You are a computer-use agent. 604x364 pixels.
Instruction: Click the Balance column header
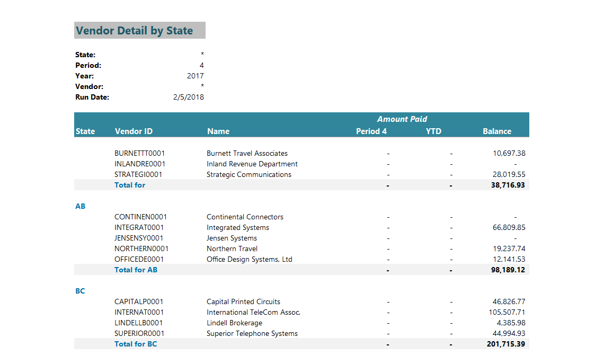pos(497,131)
